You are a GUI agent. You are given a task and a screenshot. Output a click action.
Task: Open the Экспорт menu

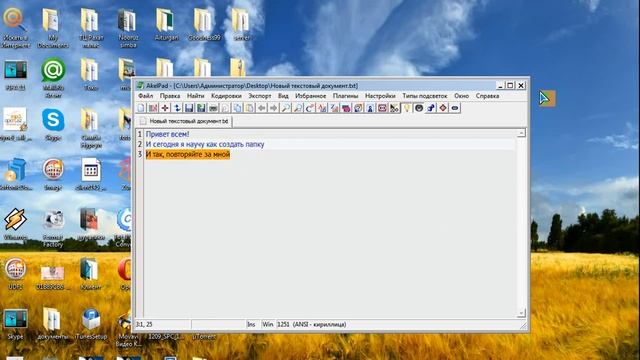[x=260, y=96]
